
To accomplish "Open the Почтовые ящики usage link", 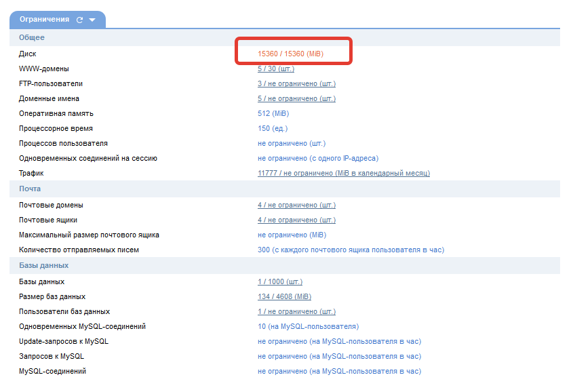I will 296,220.
